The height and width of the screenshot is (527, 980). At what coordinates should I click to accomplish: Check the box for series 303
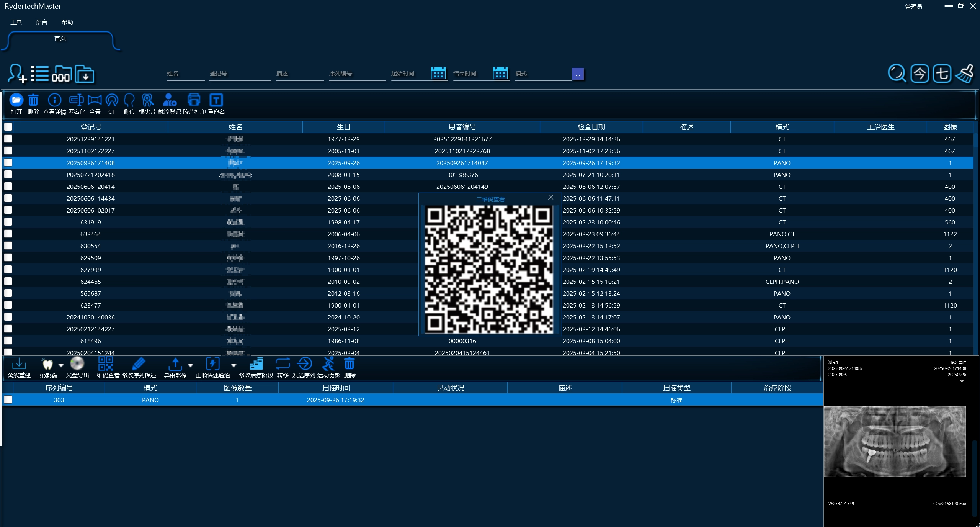coord(8,399)
